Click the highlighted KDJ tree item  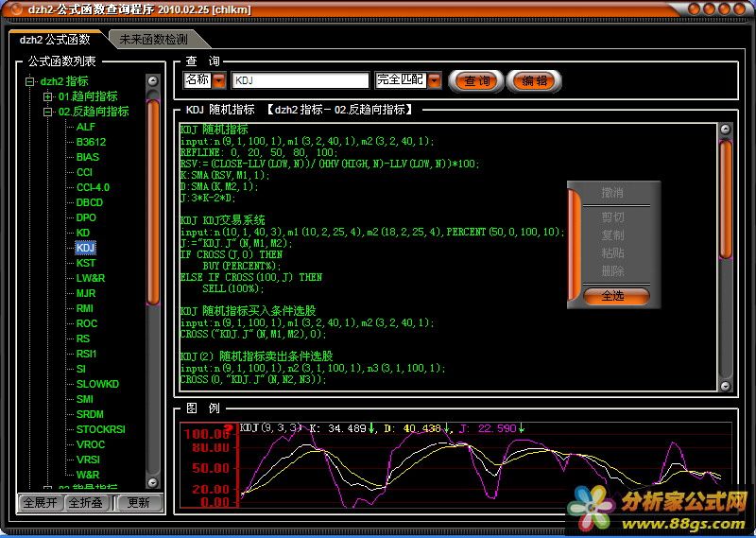click(x=86, y=248)
